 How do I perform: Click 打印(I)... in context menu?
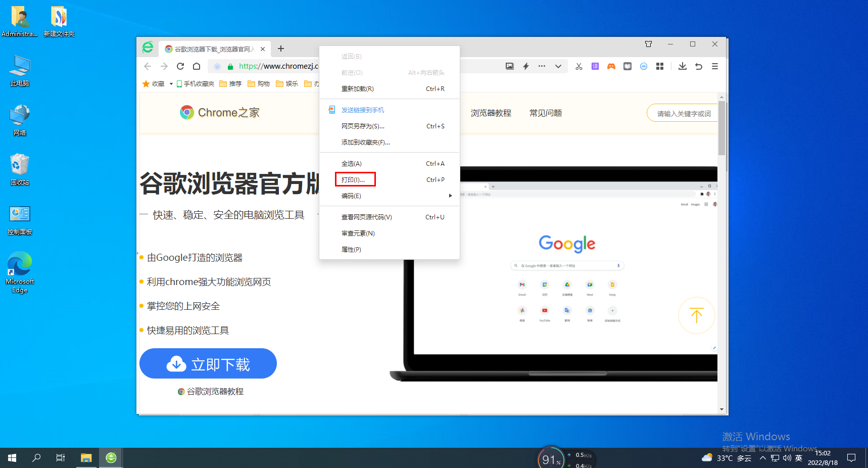[x=390, y=179]
